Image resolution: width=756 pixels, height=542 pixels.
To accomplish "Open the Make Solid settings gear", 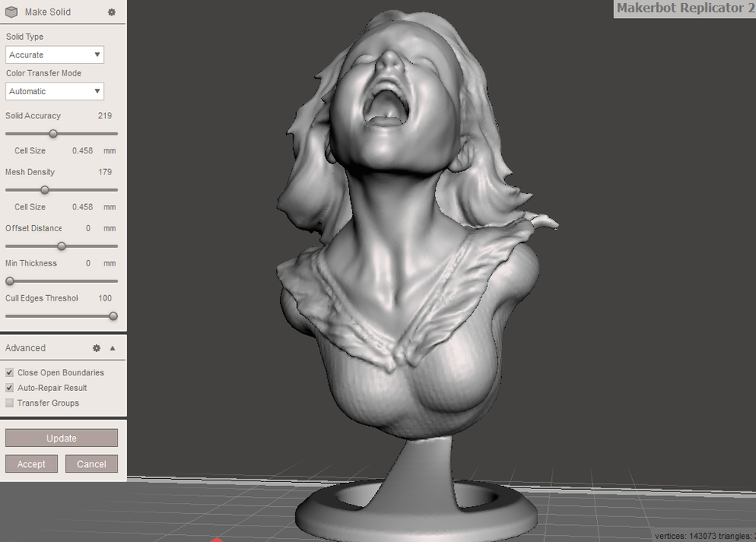I will point(111,12).
